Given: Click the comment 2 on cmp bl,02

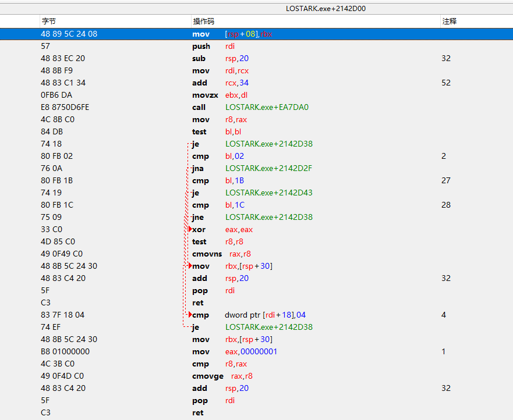Looking at the screenshot, I should point(444,156).
